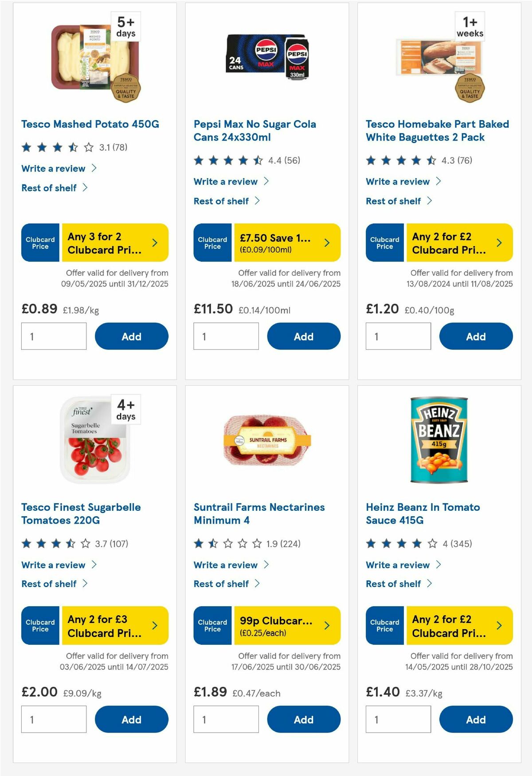This screenshot has height=776, width=532.
Task: Select the Clubcard badge on Suntrail Nectarines offer
Action: click(212, 626)
